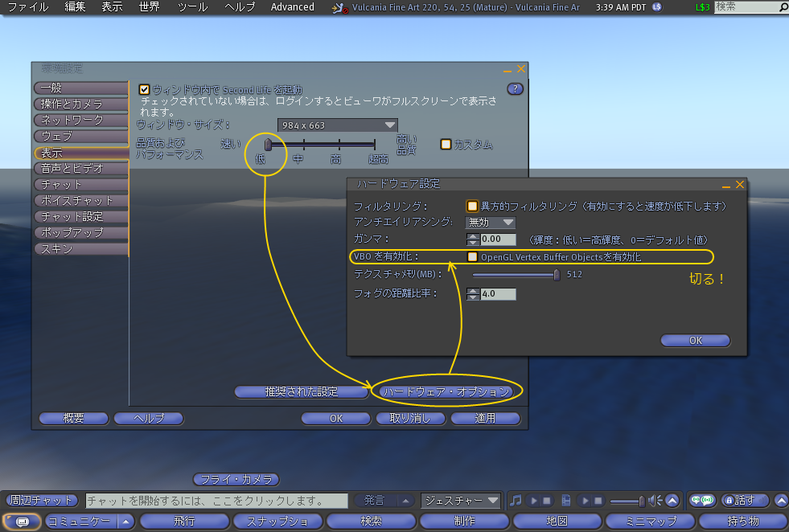This screenshot has width=789, height=532.
Task: Click the ハードウェア・オプション button
Action: pyautogui.click(x=446, y=392)
